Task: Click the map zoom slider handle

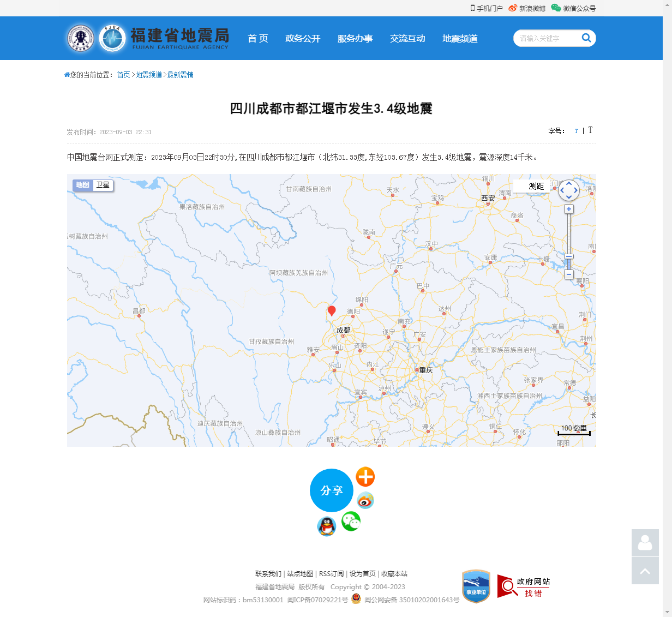Action: click(x=569, y=256)
